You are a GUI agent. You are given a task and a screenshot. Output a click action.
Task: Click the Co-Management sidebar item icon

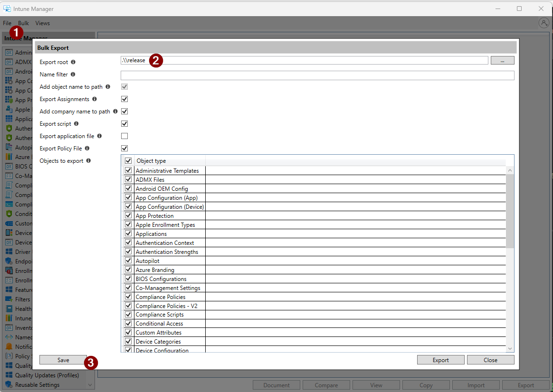click(x=9, y=176)
